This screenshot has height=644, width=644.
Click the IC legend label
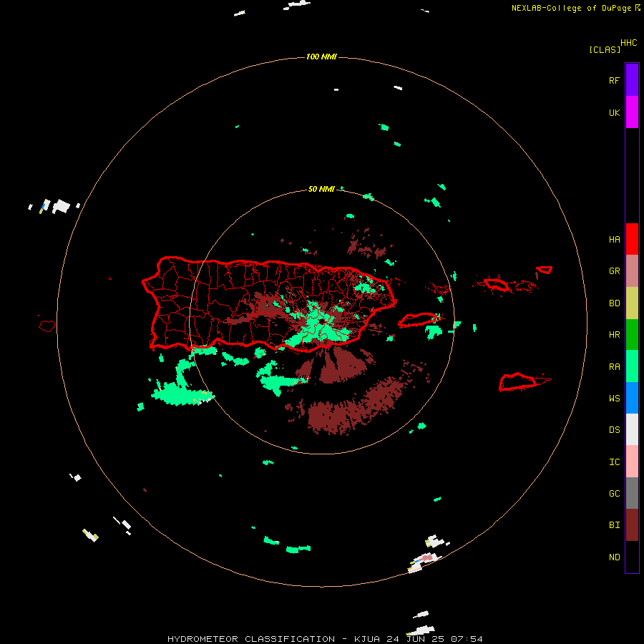(x=614, y=462)
